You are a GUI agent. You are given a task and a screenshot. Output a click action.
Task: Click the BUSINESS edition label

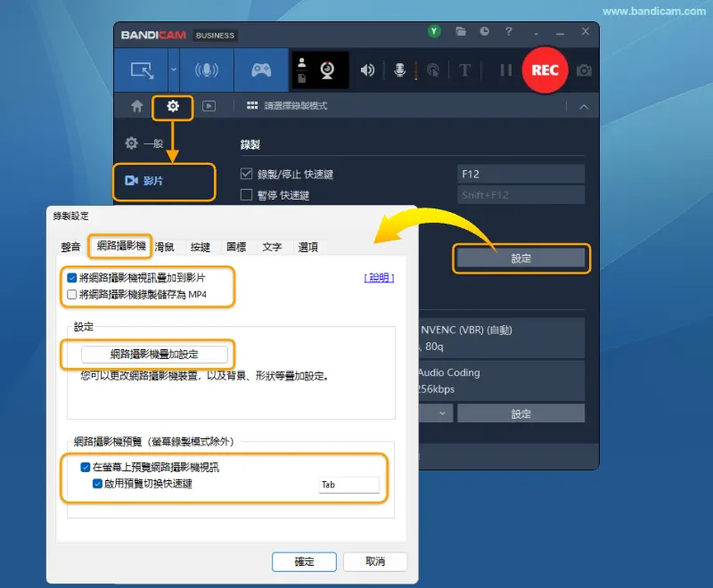pyautogui.click(x=215, y=36)
